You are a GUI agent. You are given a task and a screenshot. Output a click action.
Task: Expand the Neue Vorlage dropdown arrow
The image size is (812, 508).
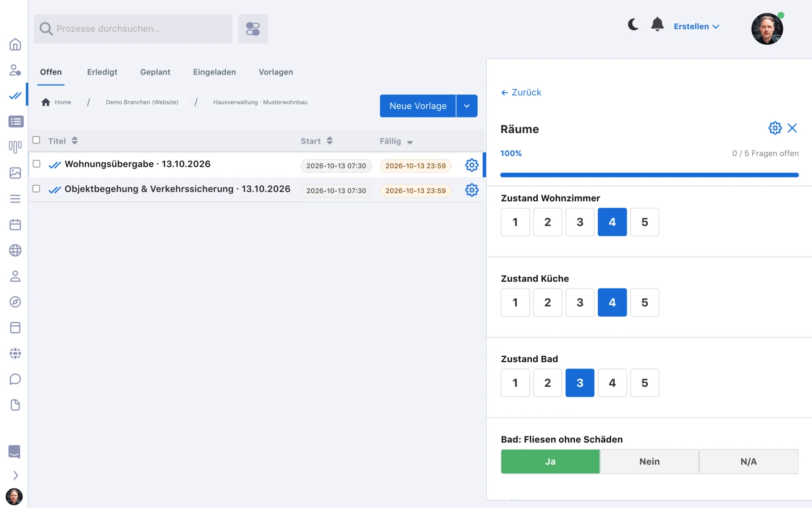(467, 106)
